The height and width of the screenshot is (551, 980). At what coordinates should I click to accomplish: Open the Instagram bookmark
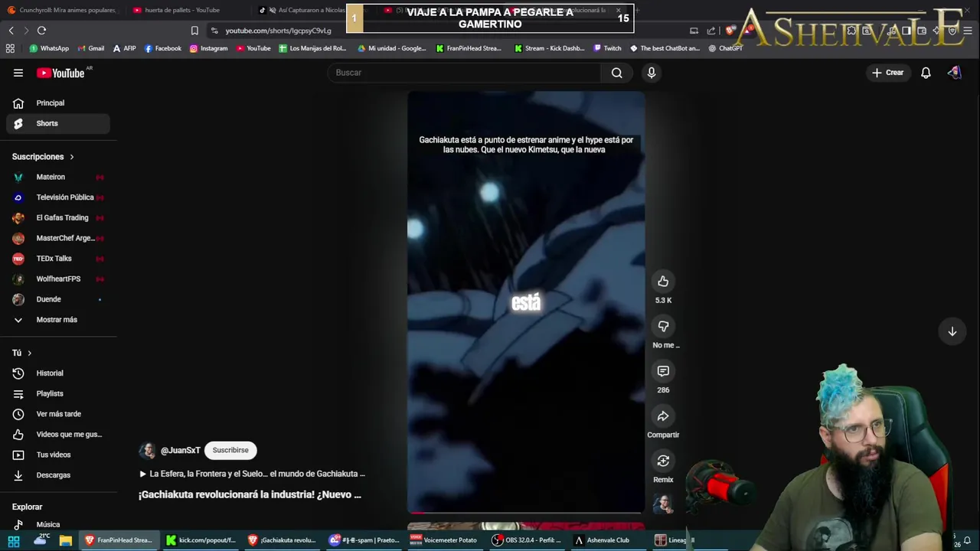click(x=208, y=48)
